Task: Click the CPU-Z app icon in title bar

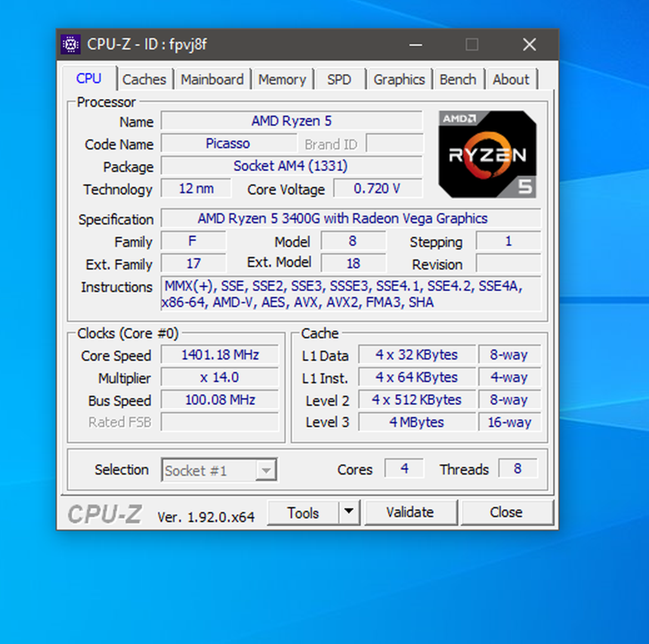Action: [x=71, y=44]
